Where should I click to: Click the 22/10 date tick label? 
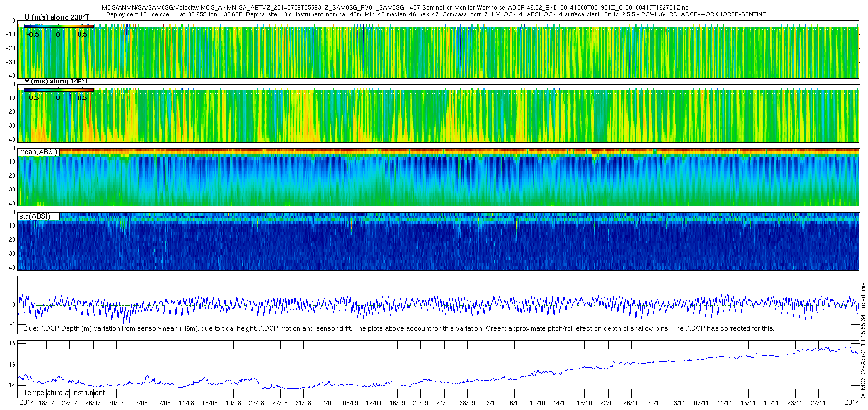(608, 403)
